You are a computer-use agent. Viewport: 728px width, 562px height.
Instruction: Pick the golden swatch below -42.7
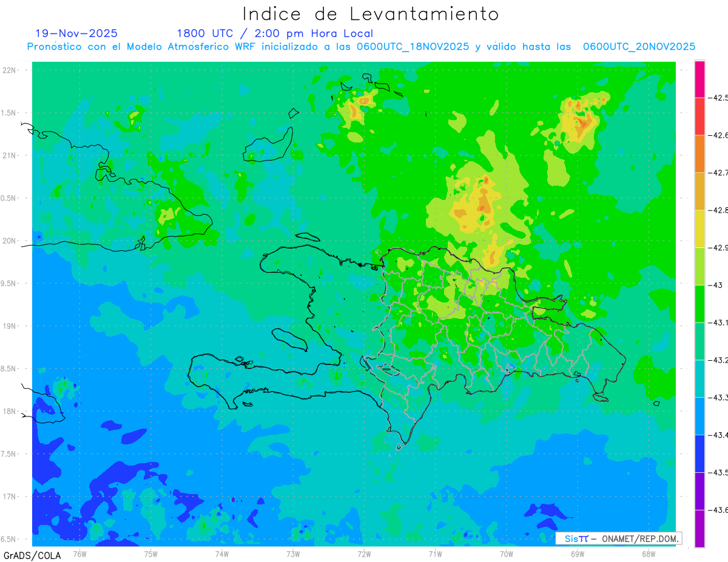tap(699, 192)
